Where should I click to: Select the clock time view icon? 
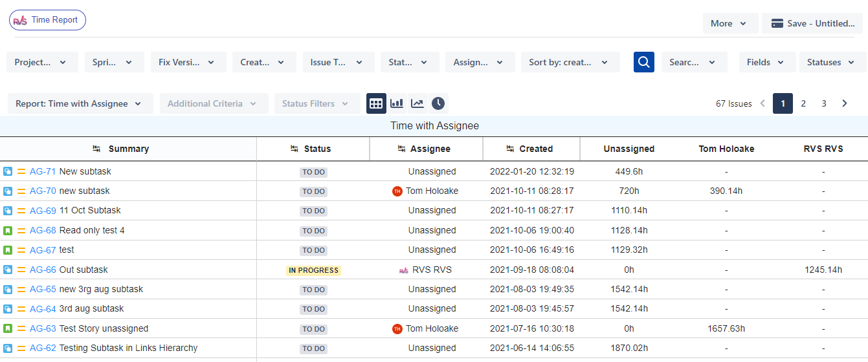(438, 103)
